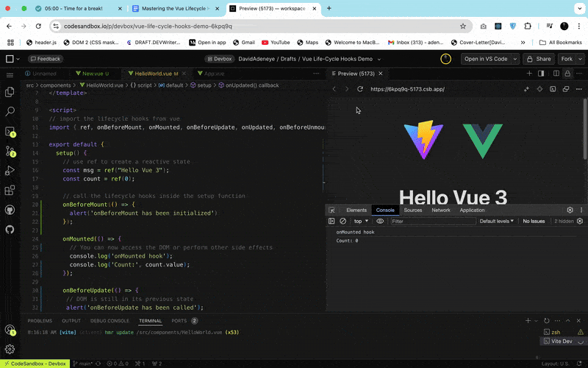This screenshot has height=368, width=588.
Task: Open the Accounts icon in activity bar
Action: 10,330
